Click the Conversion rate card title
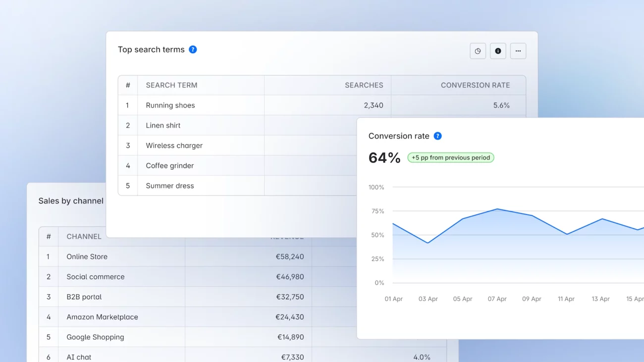The height and width of the screenshot is (362, 644). (399, 136)
